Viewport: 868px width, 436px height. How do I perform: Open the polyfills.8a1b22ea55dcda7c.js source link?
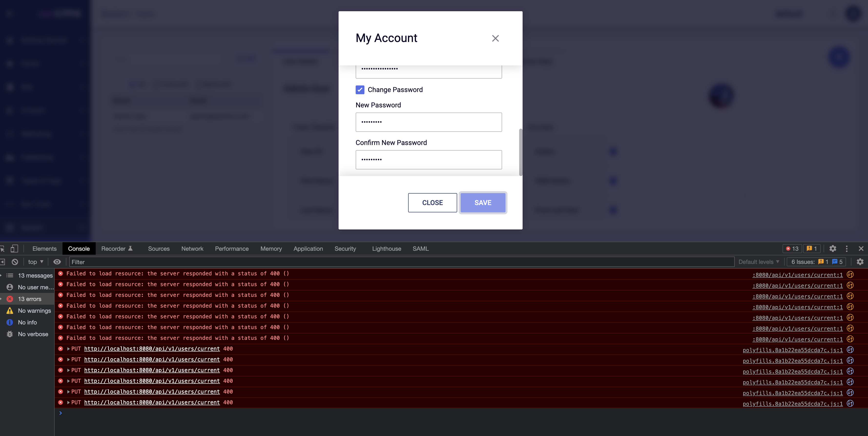point(792,350)
